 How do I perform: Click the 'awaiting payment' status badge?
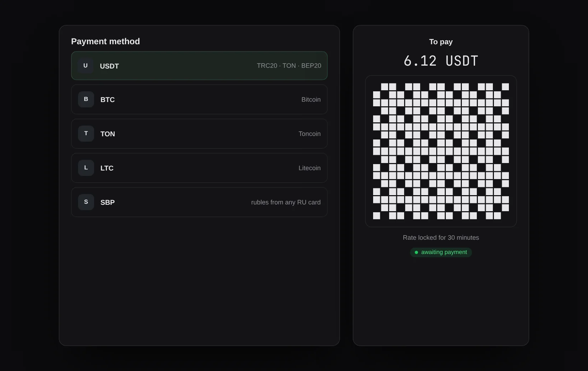[x=441, y=252]
